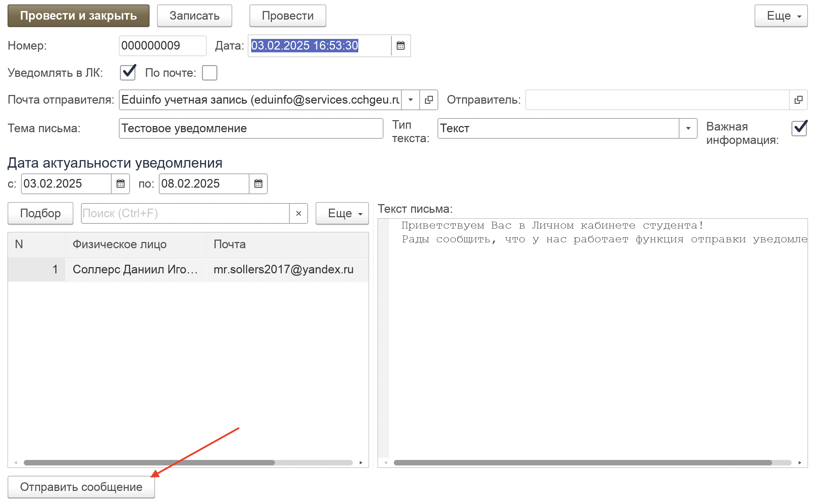Expand Тип текста dropdown
The image size is (820, 504).
[688, 128]
